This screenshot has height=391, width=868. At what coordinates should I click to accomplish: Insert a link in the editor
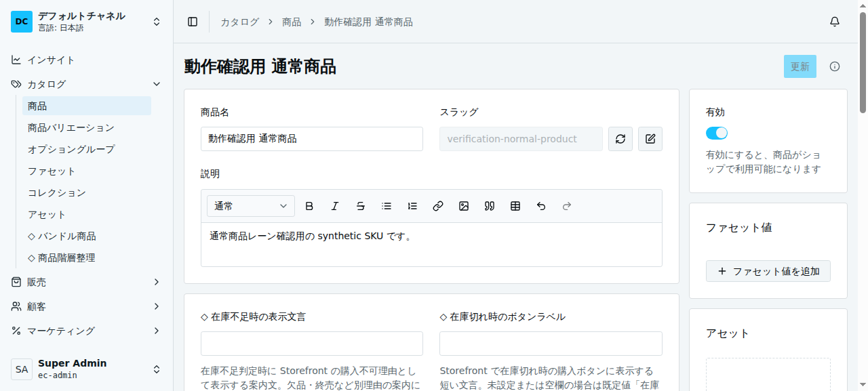pos(438,206)
